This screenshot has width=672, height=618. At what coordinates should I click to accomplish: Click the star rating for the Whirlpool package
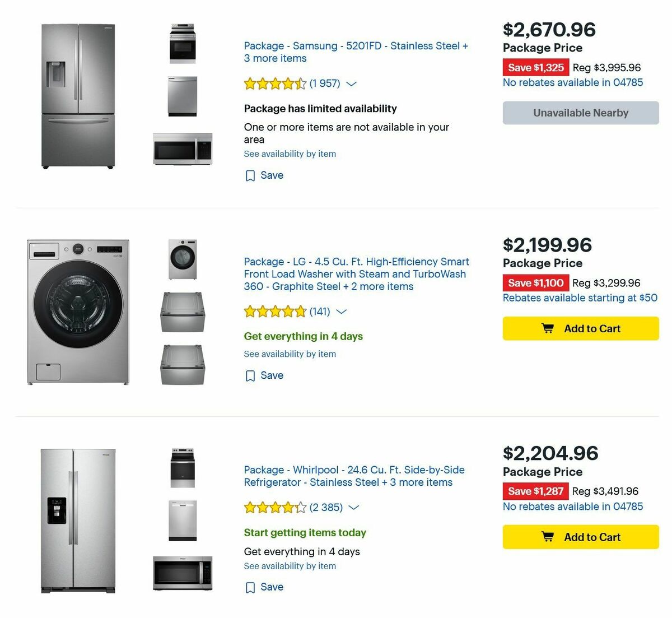pos(275,507)
